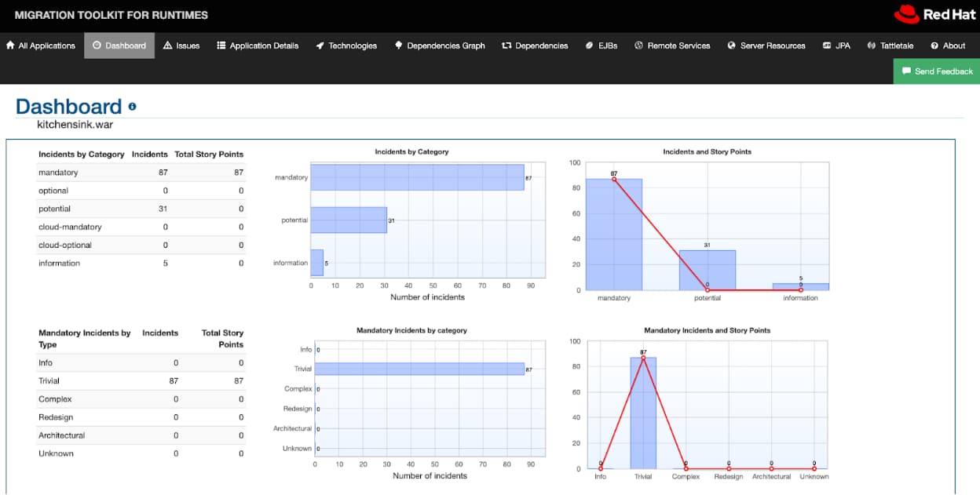This screenshot has height=495, width=980.
Task: Click the Send Feedback button
Action: (937, 71)
